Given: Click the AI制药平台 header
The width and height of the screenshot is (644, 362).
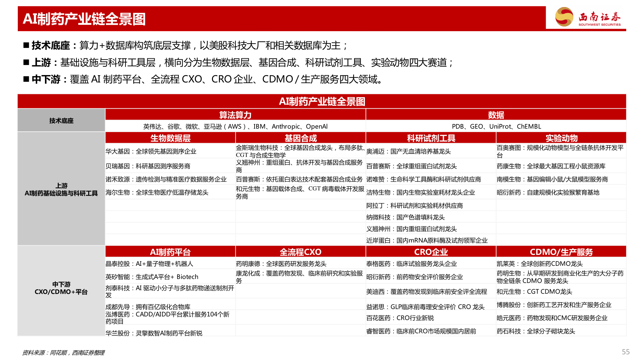Looking at the screenshot, I should pos(170,252).
